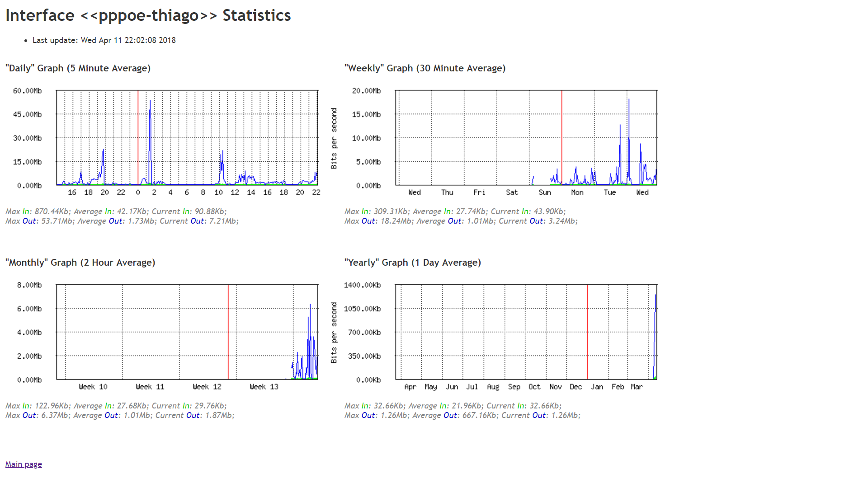Click the Last update timestamp line
Screen dimensions: 868x488
[x=104, y=40]
